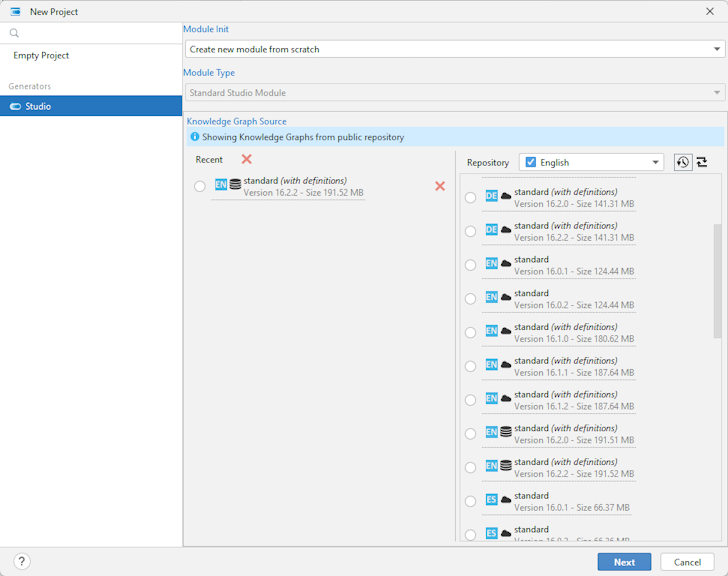This screenshot has height=576, width=728.
Task: Select Empty Project in the left list
Action: (41, 56)
